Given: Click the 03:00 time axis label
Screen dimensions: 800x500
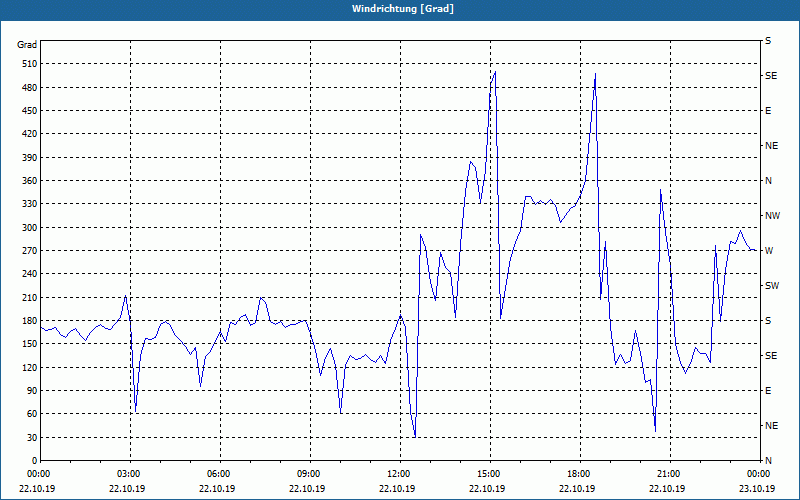Looking at the screenshot, I should [127, 474].
